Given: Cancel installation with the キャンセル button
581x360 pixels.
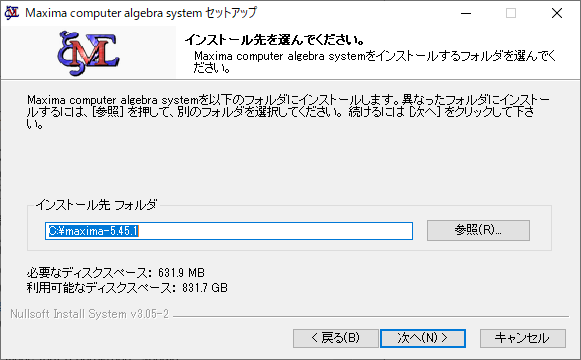Looking at the screenshot, I should click(x=522, y=338).
